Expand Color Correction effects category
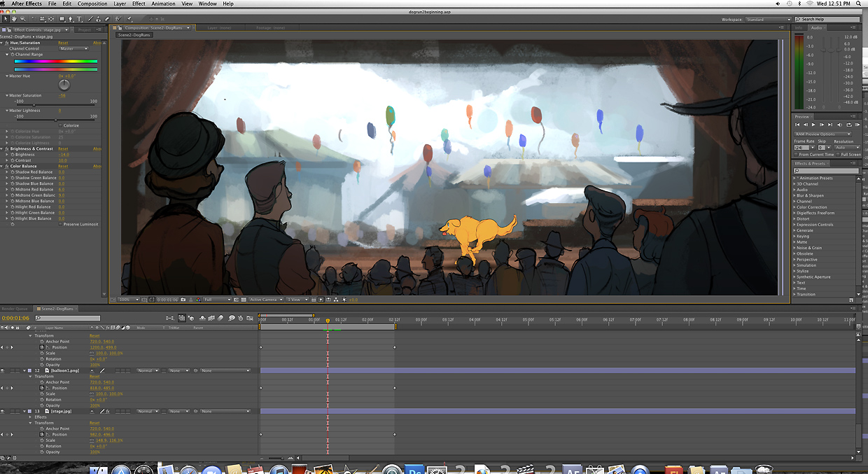The image size is (868, 474). click(x=794, y=207)
